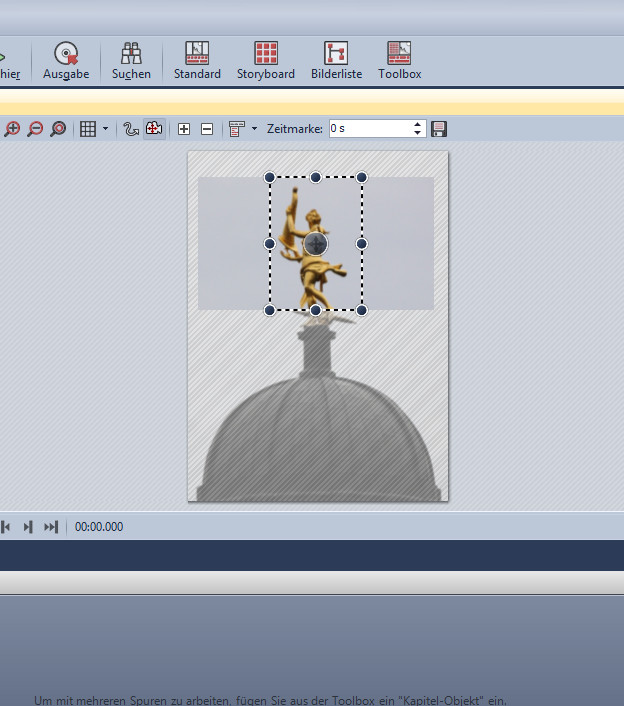Click the Zeitmarke time input field
The image size is (624, 706).
368,129
